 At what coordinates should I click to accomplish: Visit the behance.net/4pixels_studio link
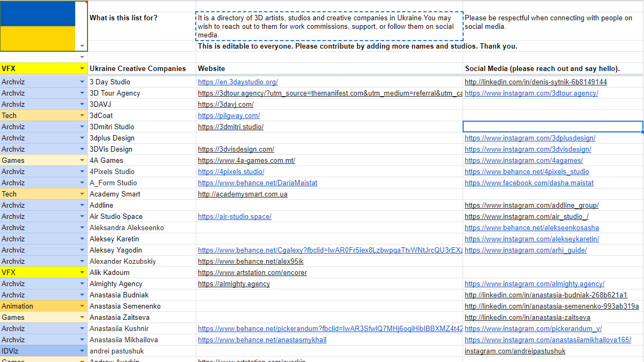[x=527, y=172]
